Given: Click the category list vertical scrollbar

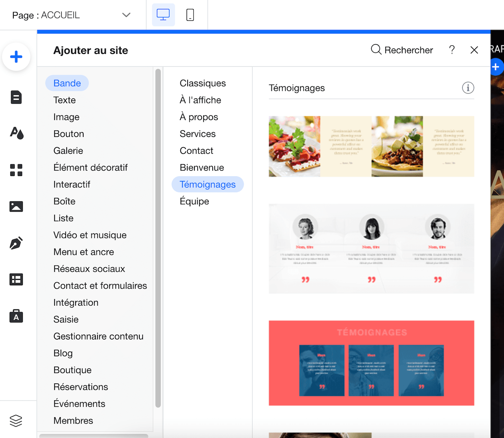Looking at the screenshot, I should 158,238.
